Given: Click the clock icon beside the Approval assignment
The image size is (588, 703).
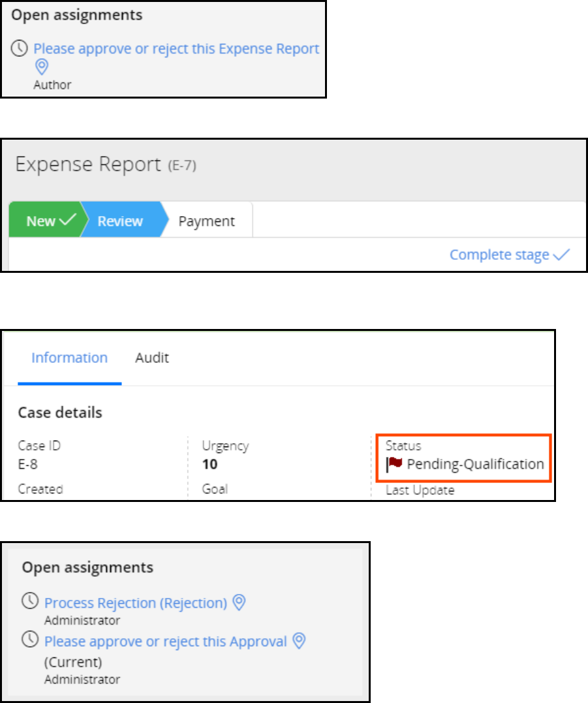Looking at the screenshot, I should 30,640.
